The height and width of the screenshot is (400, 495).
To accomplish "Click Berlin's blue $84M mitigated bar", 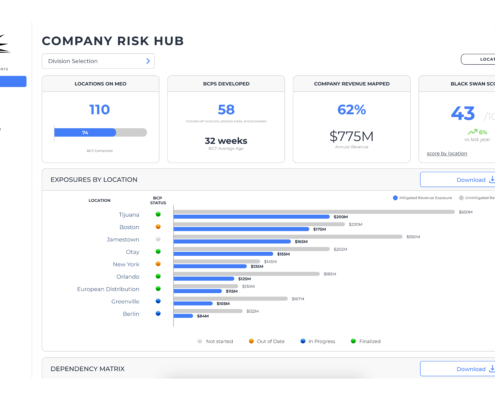I will (183, 316).
